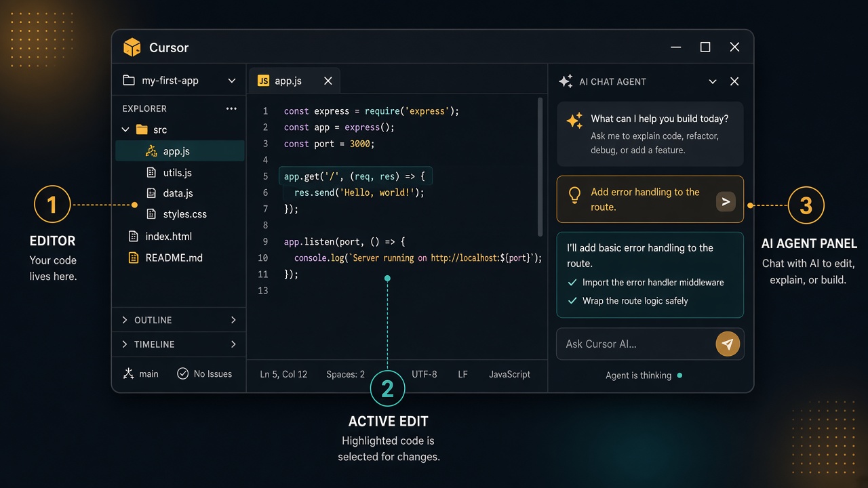Open data.js from the explorer
Image resolution: width=868 pixels, height=488 pixels.
[x=178, y=193]
